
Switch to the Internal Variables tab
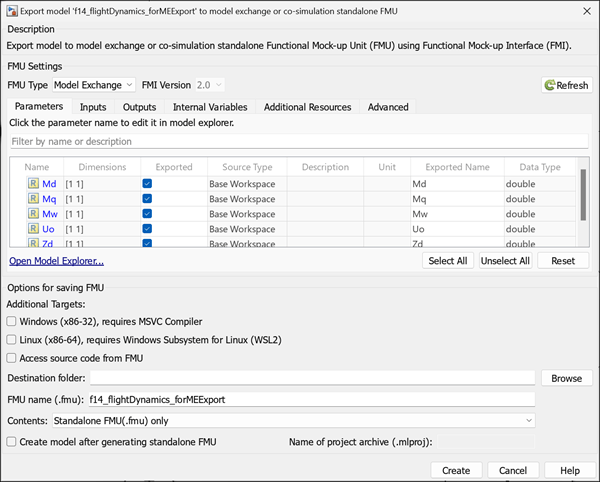(x=210, y=107)
